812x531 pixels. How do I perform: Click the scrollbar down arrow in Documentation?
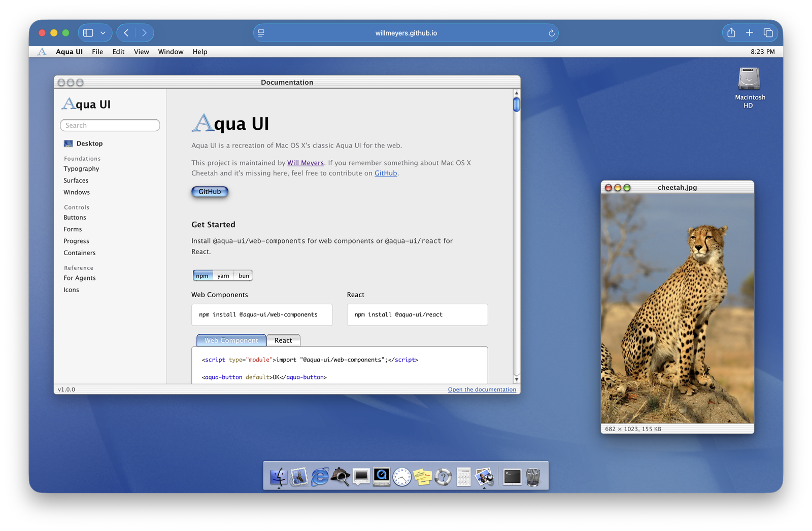[x=516, y=379]
